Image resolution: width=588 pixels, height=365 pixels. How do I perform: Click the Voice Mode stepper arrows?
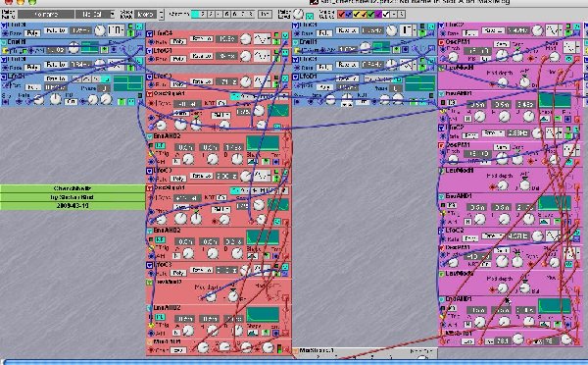pos(161,15)
